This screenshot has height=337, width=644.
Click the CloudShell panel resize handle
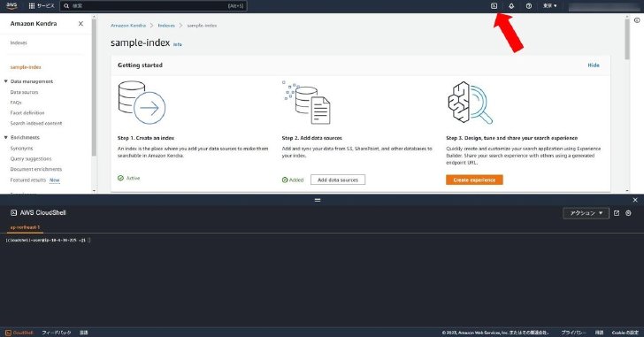tap(318, 200)
